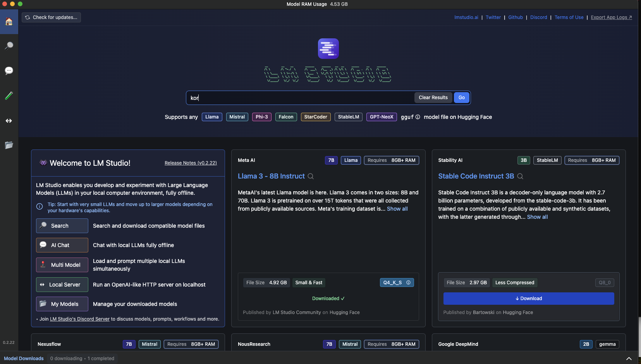Select the Llama architecture tag under search

(x=212, y=117)
